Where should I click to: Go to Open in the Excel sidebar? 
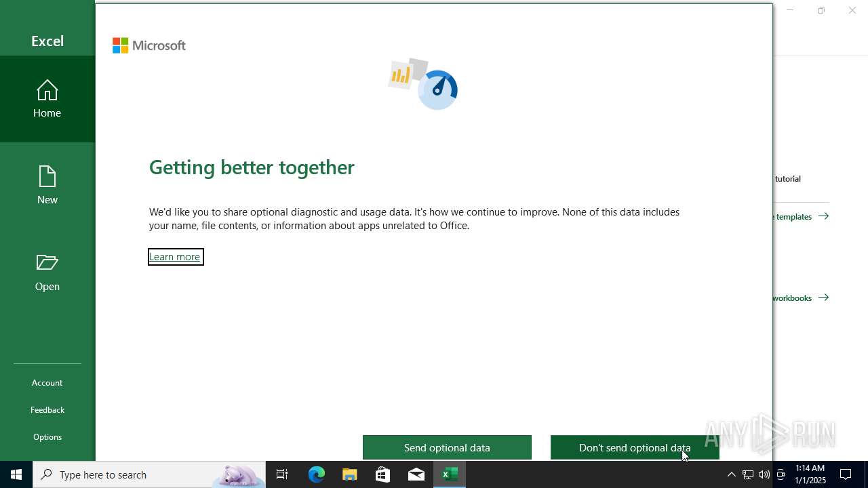pyautogui.click(x=47, y=272)
